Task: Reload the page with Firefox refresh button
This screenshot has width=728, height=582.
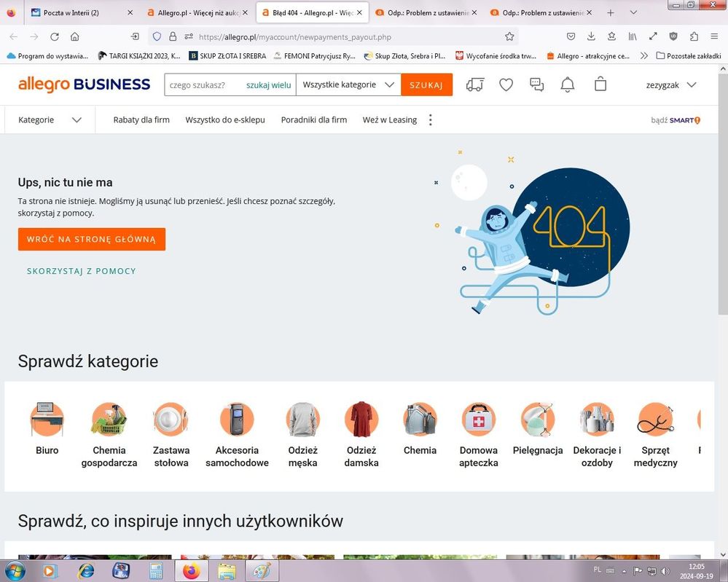Action: 55,36
